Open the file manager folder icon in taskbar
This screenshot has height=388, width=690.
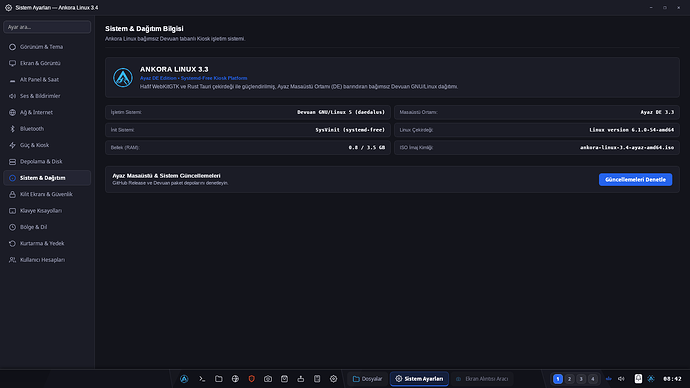click(x=219, y=379)
